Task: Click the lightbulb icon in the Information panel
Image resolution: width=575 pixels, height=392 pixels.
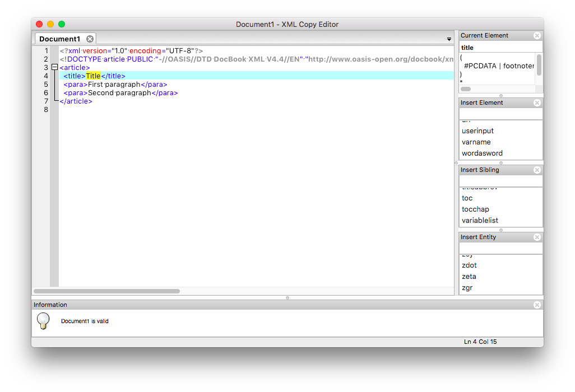Action: pyautogui.click(x=43, y=321)
